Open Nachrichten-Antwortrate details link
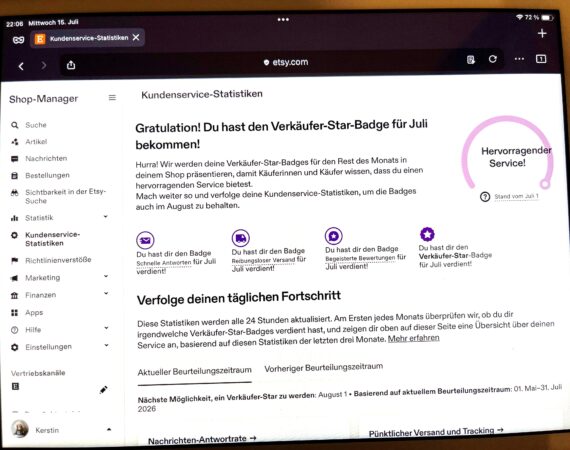 [x=202, y=439]
